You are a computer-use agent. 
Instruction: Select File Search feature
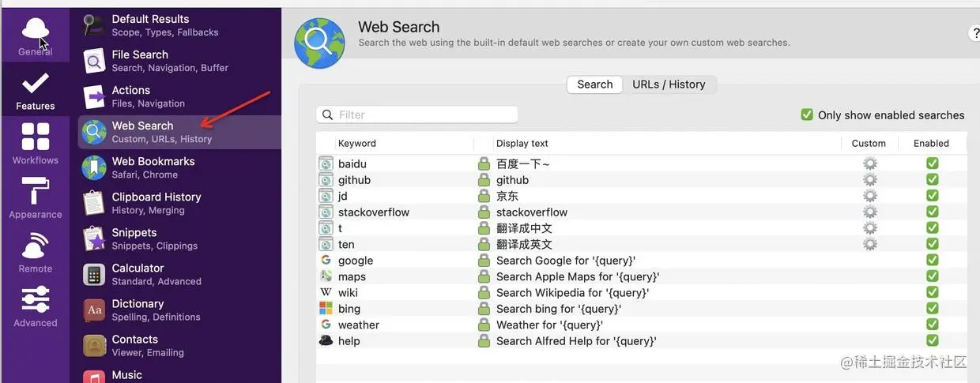pos(179,61)
